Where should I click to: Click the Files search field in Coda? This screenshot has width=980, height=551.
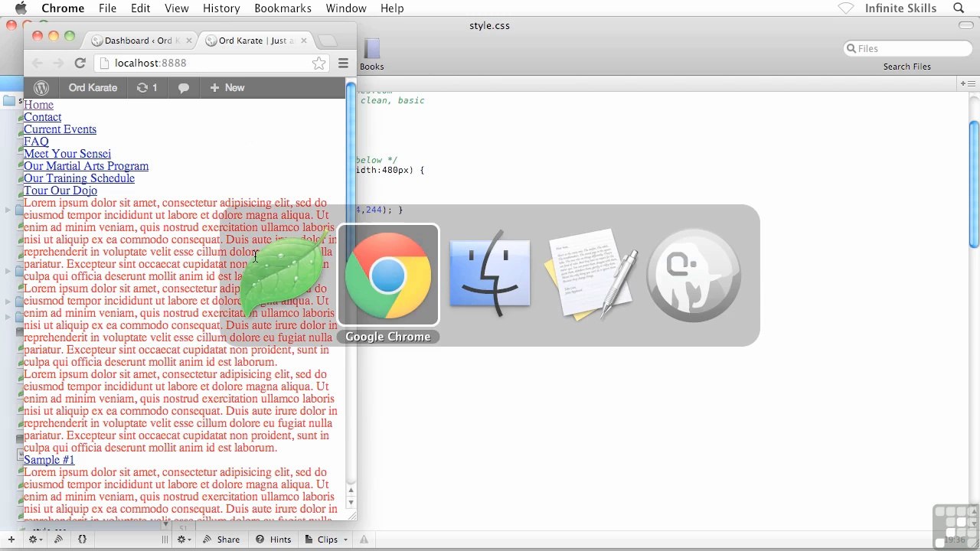point(907,48)
